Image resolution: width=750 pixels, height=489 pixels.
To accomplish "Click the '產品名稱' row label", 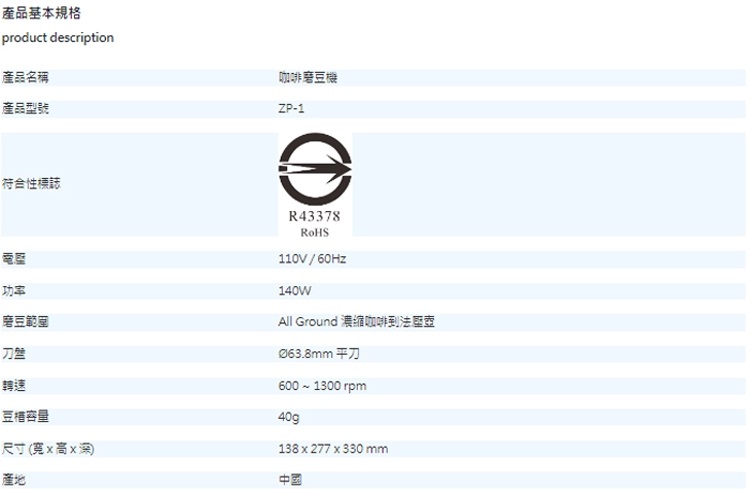I will (x=25, y=78).
